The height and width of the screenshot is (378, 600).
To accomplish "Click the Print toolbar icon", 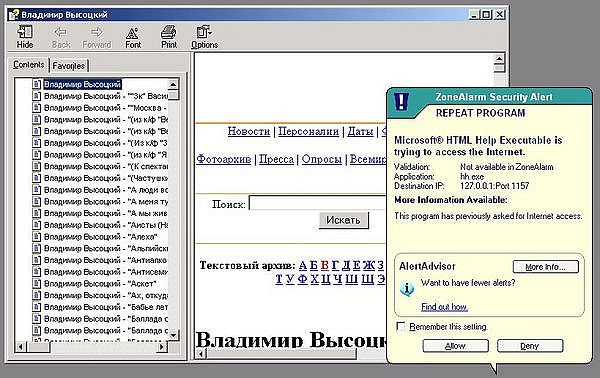I will [x=169, y=37].
